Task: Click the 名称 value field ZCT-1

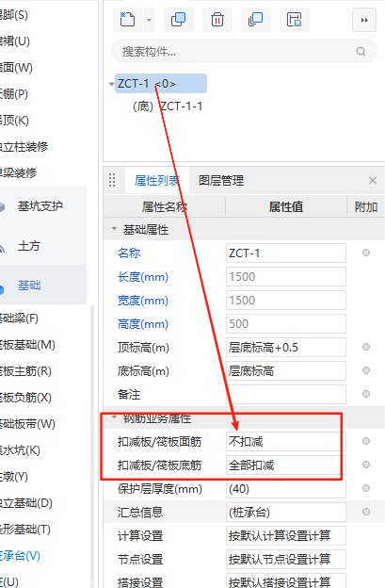Action: click(286, 253)
